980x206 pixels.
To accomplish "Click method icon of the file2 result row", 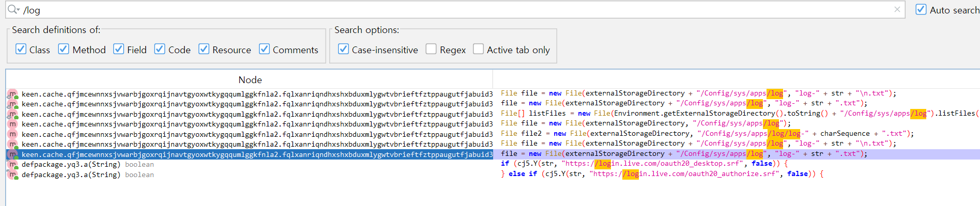I will 12,134.
